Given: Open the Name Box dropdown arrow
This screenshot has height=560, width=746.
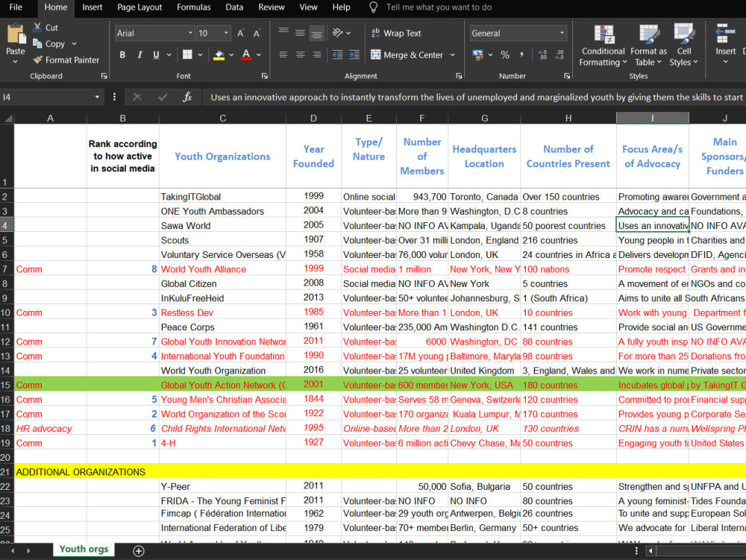Looking at the screenshot, I should click(x=97, y=97).
